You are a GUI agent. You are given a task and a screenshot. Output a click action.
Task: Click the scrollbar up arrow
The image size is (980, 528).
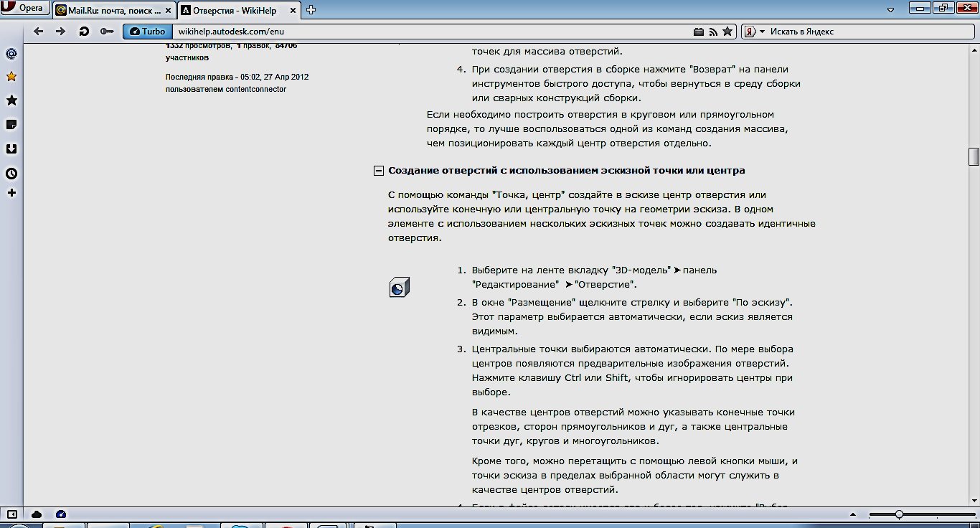coord(974,49)
